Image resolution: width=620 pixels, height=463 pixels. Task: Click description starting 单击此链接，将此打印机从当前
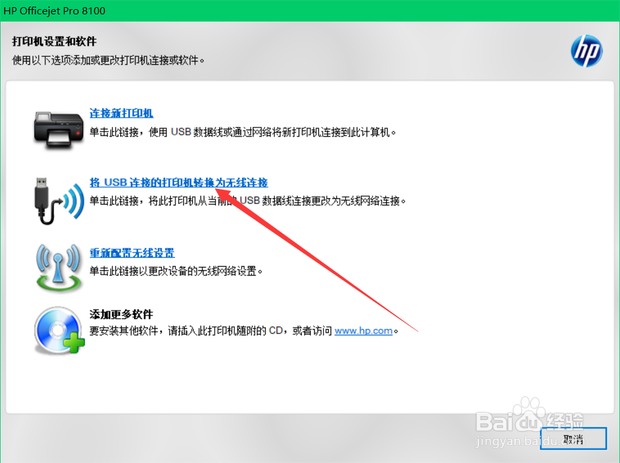[x=248, y=201]
